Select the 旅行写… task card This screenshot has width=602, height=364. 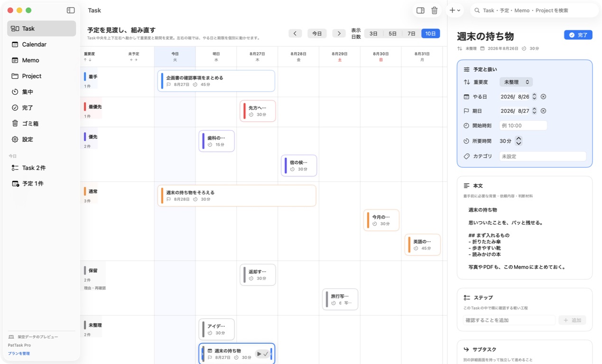[340, 299]
